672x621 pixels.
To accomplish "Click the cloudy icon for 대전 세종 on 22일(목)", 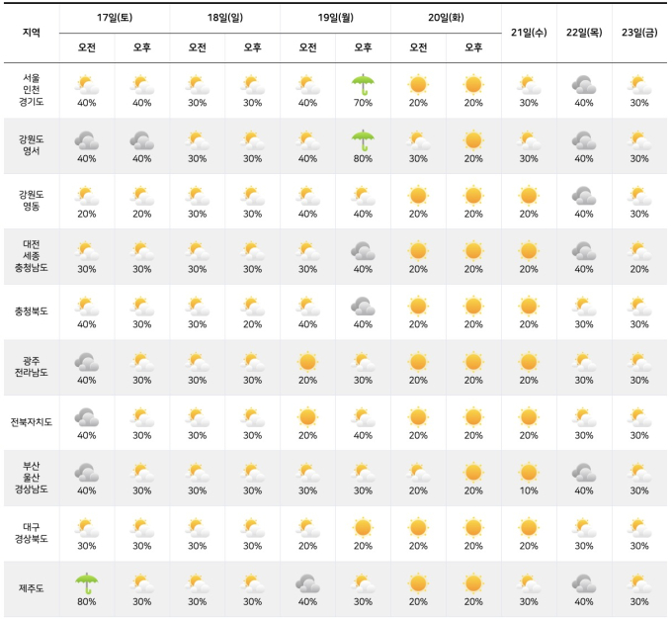I will [x=584, y=251].
